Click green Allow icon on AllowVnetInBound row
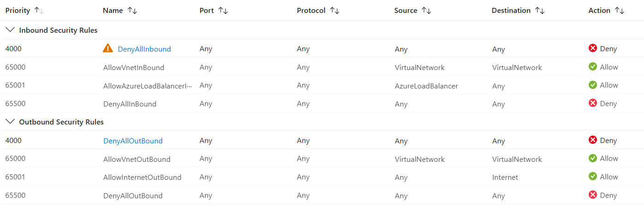This screenshot has height=213, width=644. click(593, 67)
